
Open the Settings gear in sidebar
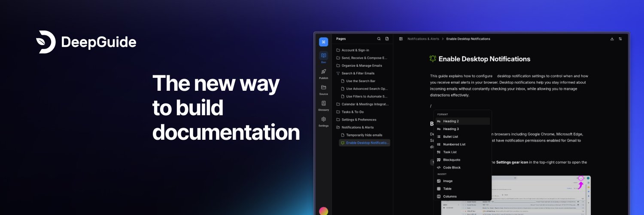click(x=323, y=121)
